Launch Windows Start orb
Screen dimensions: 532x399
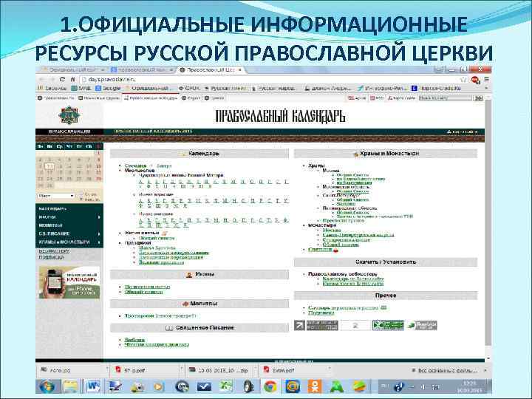[x=47, y=386]
